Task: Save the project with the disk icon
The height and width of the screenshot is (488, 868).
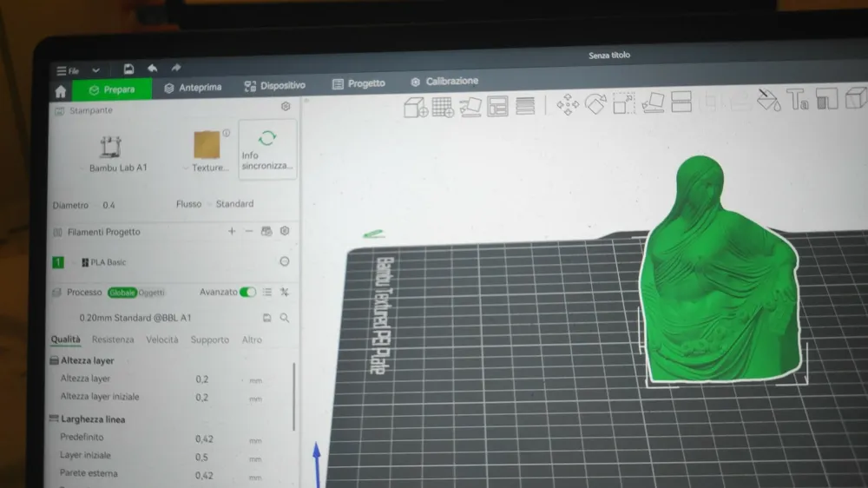Action: pyautogui.click(x=128, y=69)
